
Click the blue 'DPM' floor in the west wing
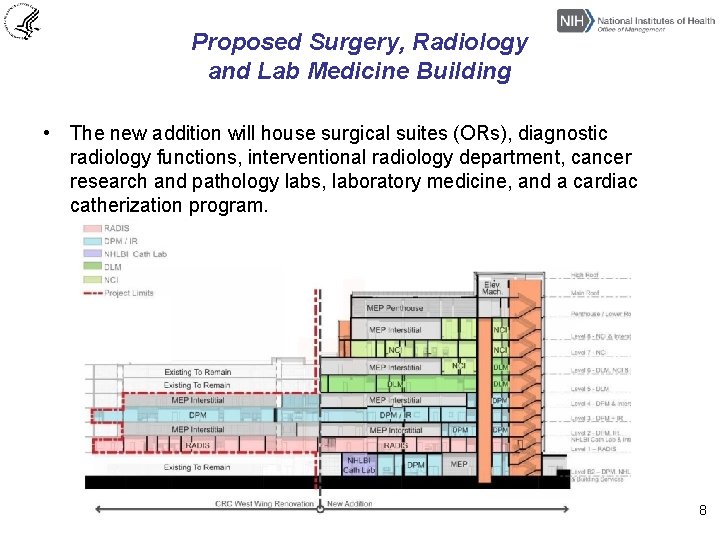point(197,415)
